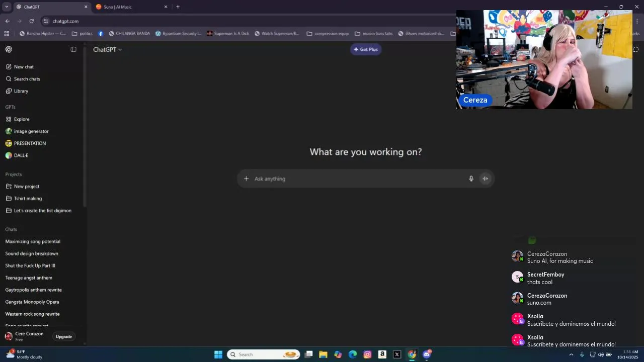The width and height of the screenshot is (644, 362).
Task: Close the sidebar with the panel icon
Action: pos(73,49)
